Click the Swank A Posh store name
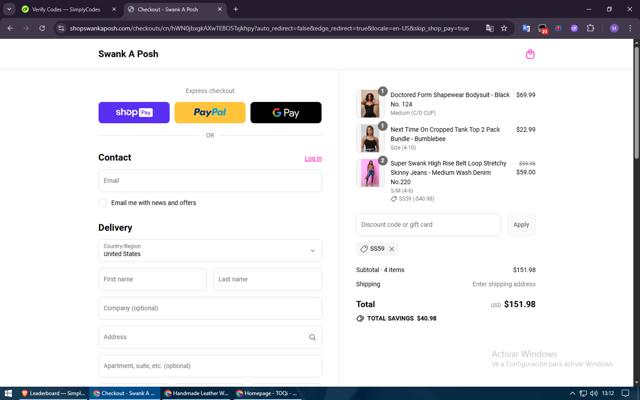 pyautogui.click(x=128, y=54)
